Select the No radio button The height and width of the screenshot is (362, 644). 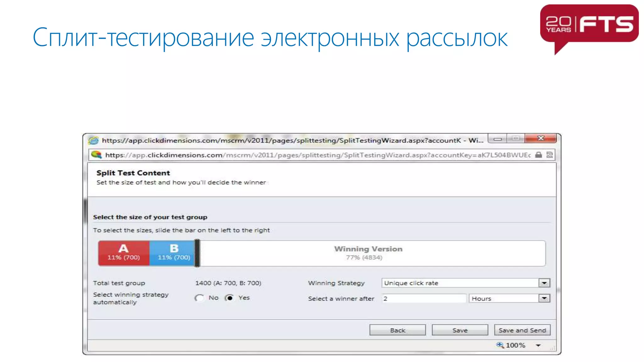click(x=199, y=298)
